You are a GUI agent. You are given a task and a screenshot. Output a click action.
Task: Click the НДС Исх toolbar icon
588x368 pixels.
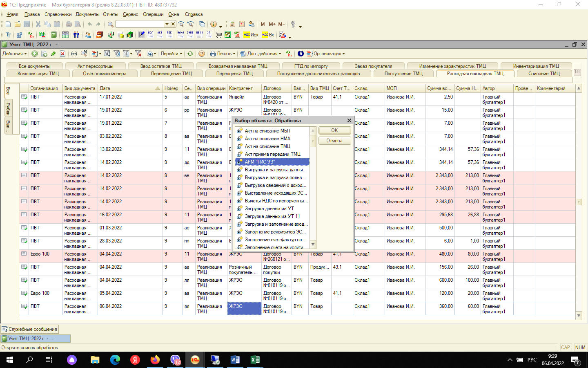coord(251,35)
